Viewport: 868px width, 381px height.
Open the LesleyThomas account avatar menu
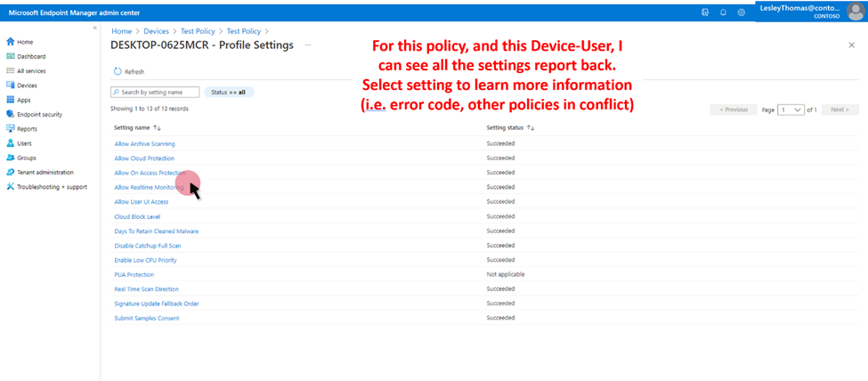(x=856, y=12)
